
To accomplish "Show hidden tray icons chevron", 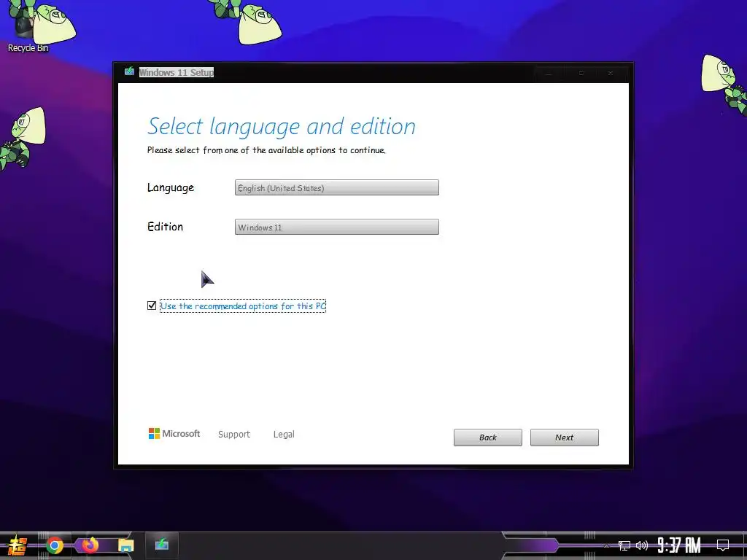I will [606, 545].
